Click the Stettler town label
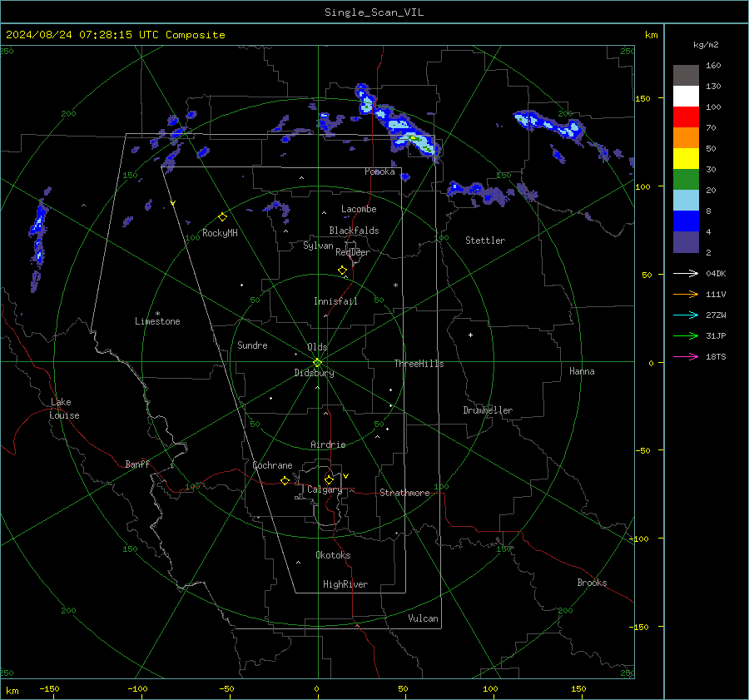Image resolution: width=749 pixels, height=700 pixels. point(485,241)
